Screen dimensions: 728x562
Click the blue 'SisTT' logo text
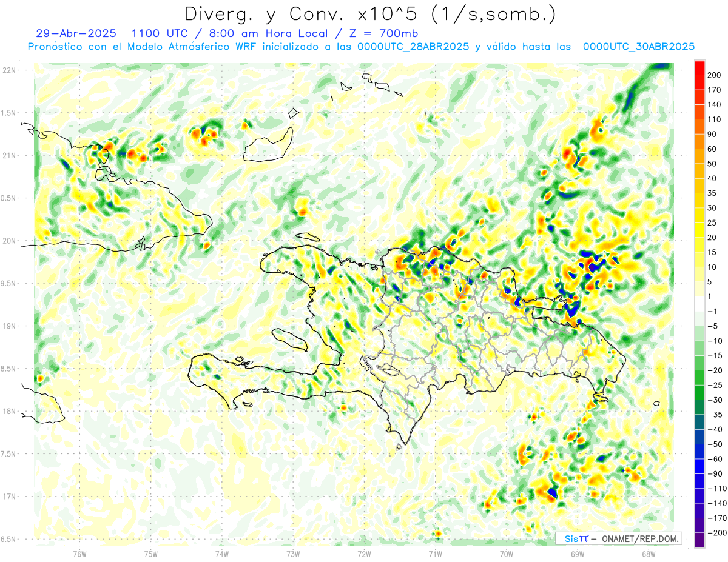pos(576,538)
